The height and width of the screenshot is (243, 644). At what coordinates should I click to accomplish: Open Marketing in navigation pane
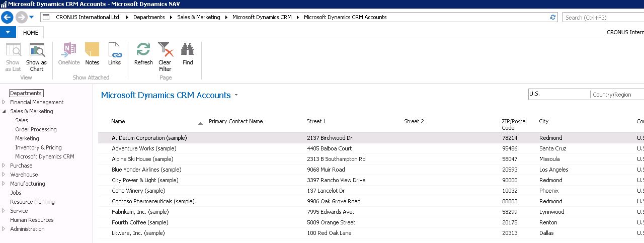[27, 138]
